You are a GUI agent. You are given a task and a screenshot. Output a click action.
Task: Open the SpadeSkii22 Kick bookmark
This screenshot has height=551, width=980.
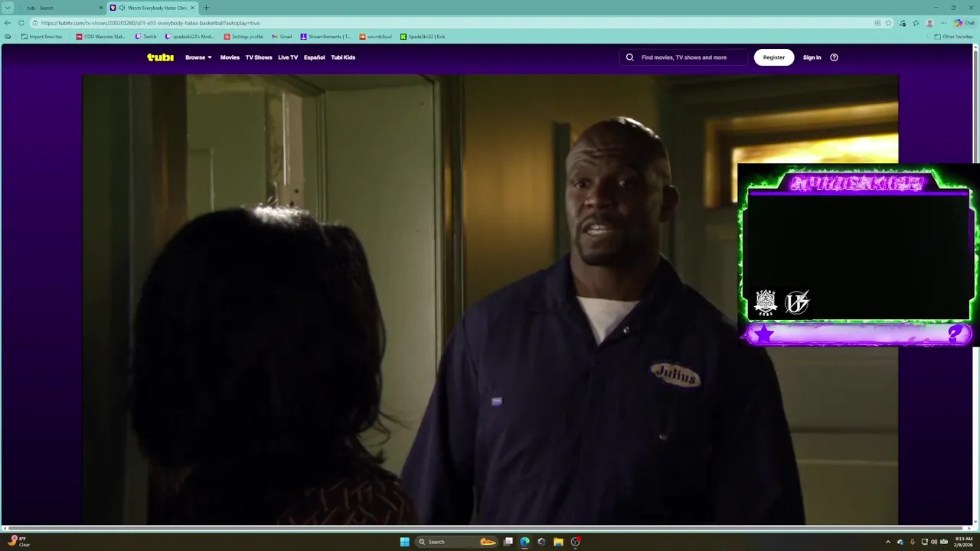coord(423,37)
